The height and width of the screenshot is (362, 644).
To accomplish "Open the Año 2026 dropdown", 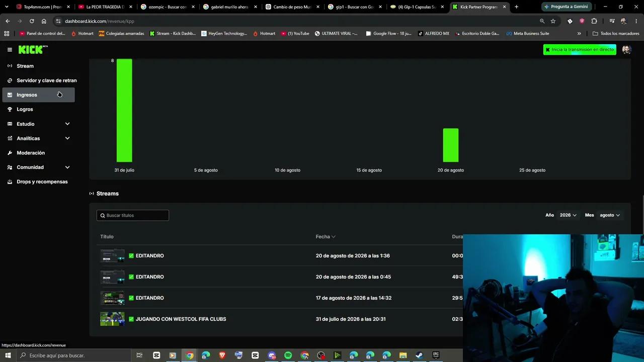I will 568,215.
